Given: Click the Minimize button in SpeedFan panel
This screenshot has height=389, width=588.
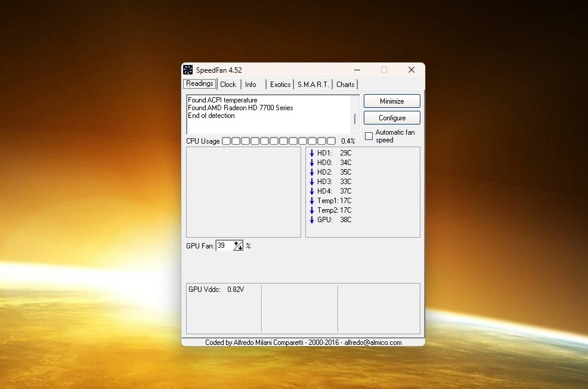Looking at the screenshot, I should pos(392,101).
